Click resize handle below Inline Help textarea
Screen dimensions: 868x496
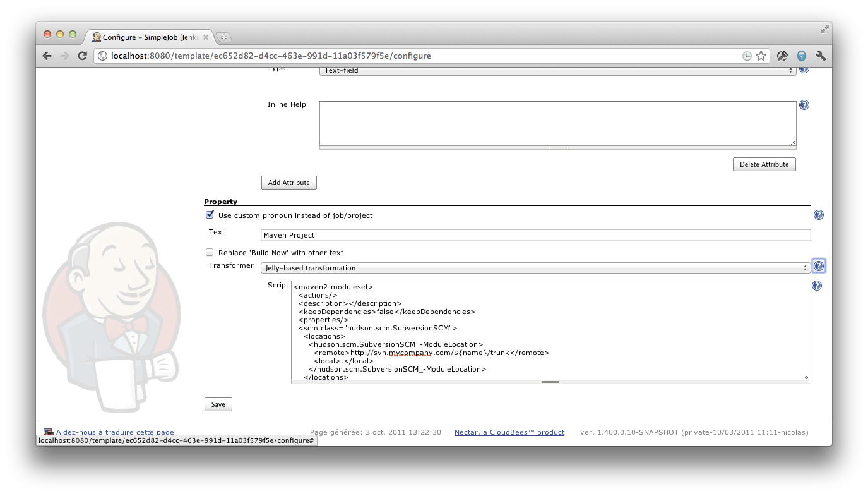(558, 148)
